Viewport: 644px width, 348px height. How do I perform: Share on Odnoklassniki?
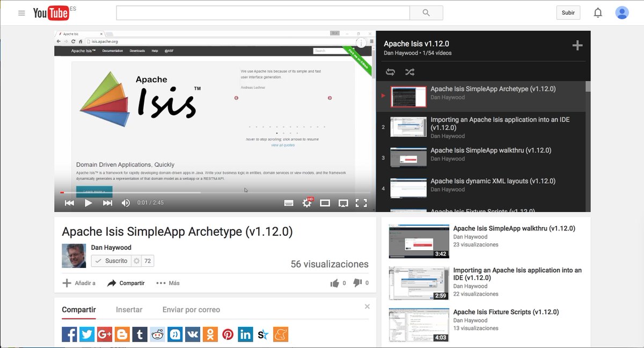(x=210, y=335)
